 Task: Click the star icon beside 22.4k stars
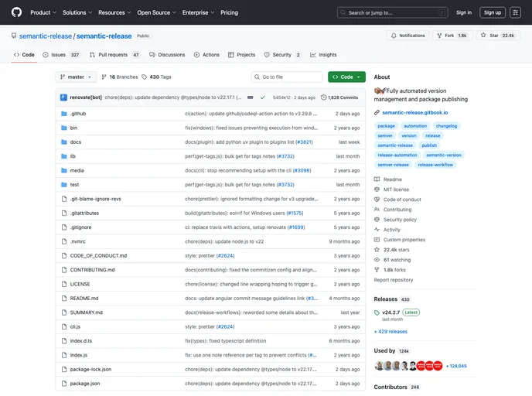(377, 250)
